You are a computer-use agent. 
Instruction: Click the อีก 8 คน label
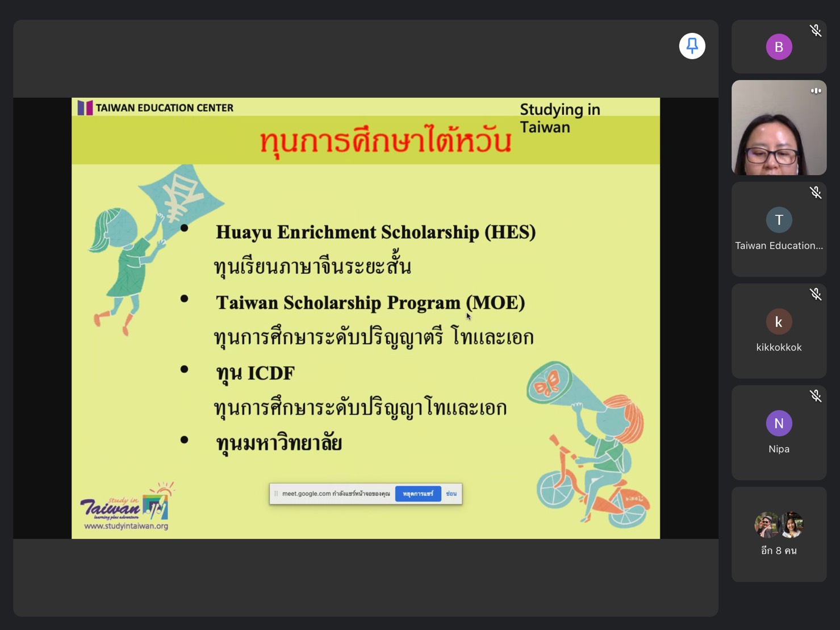pos(779,550)
